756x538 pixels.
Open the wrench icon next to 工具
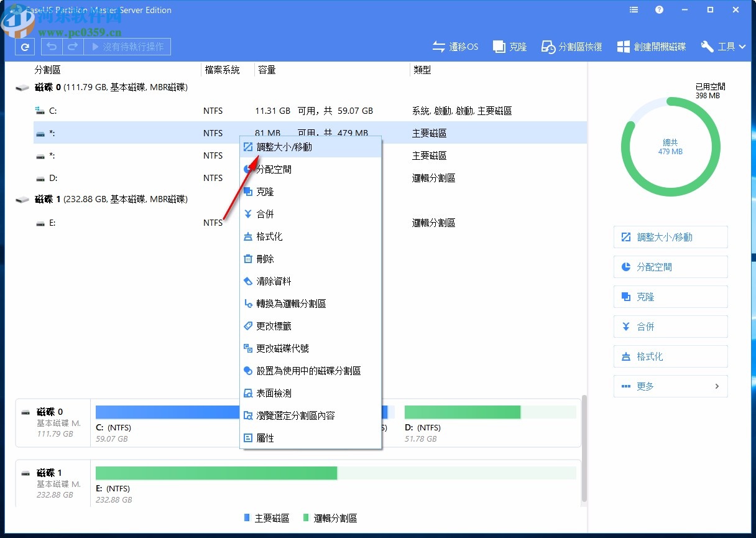pos(707,46)
